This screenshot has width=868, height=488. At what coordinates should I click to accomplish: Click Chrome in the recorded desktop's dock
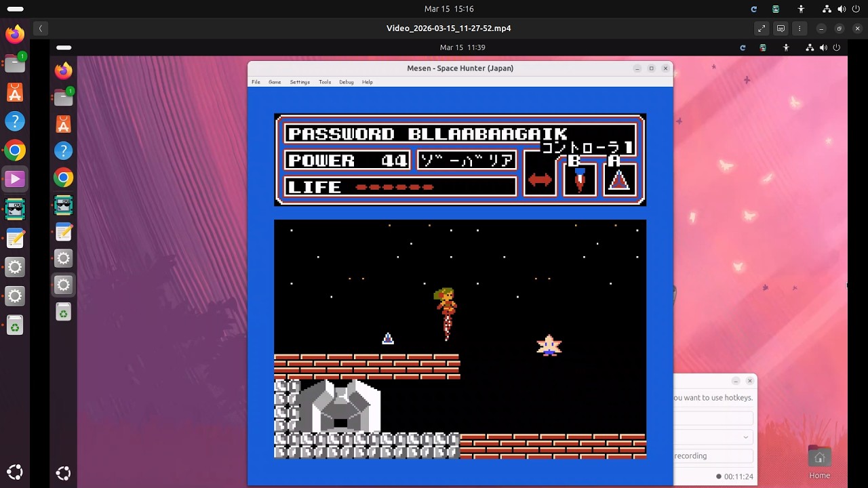pyautogui.click(x=63, y=178)
